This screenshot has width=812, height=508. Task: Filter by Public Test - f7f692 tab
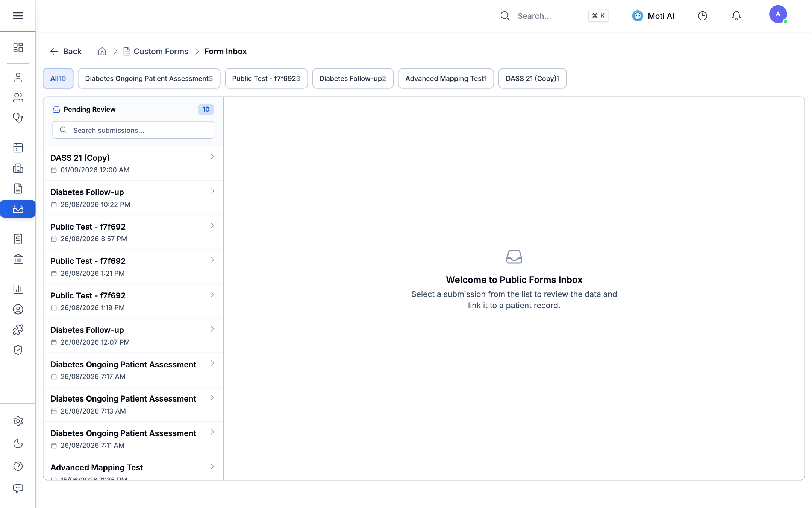tap(266, 78)
